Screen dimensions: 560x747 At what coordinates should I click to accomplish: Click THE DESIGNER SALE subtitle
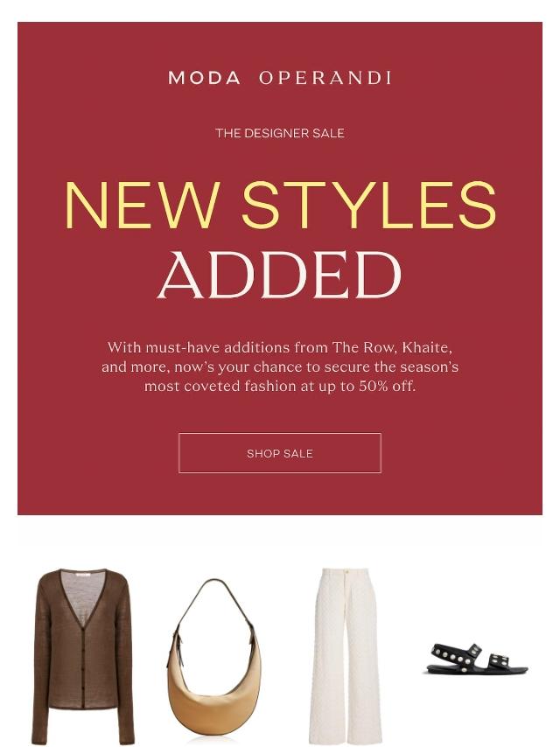click(x=280, y=133)
